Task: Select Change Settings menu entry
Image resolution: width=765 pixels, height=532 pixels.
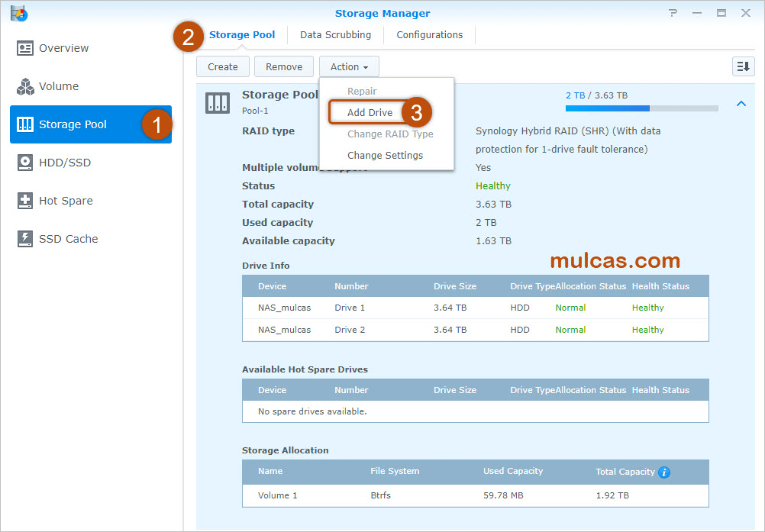Action: click(385, 155)
